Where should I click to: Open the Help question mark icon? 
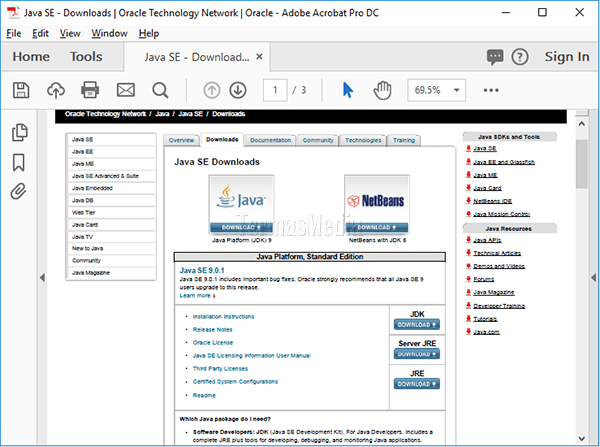(520, 57)
